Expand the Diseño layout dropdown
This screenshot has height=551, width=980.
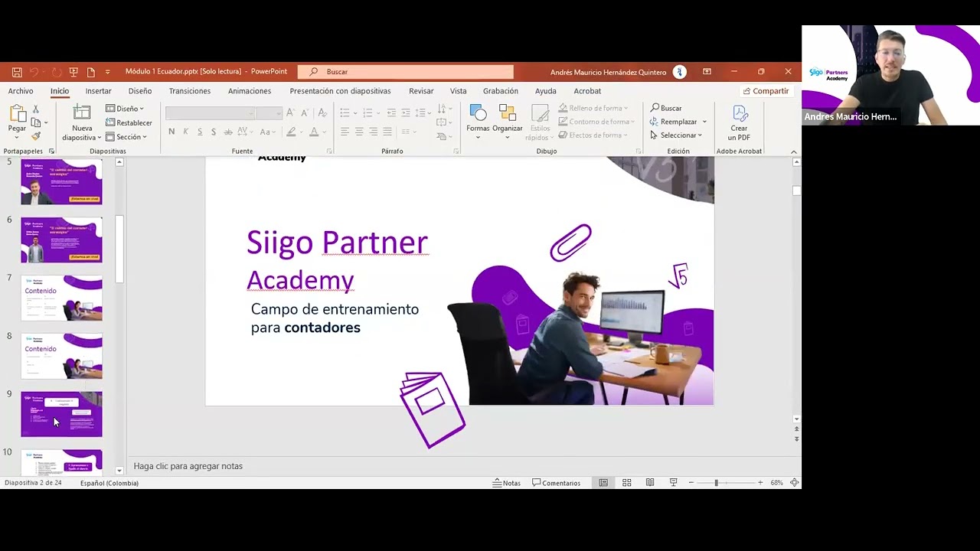tap(126, 109)
